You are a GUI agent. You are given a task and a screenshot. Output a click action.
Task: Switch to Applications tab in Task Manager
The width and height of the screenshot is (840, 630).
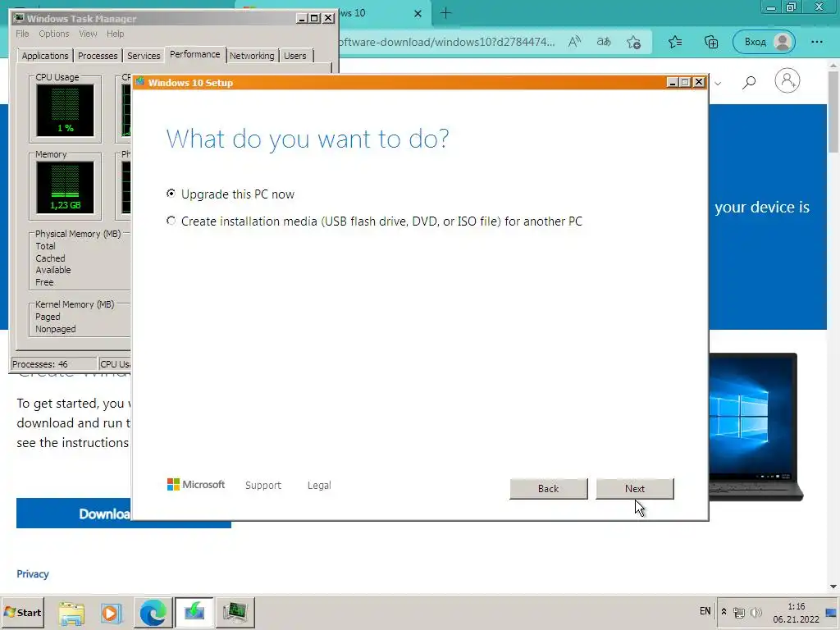[45, 56]
